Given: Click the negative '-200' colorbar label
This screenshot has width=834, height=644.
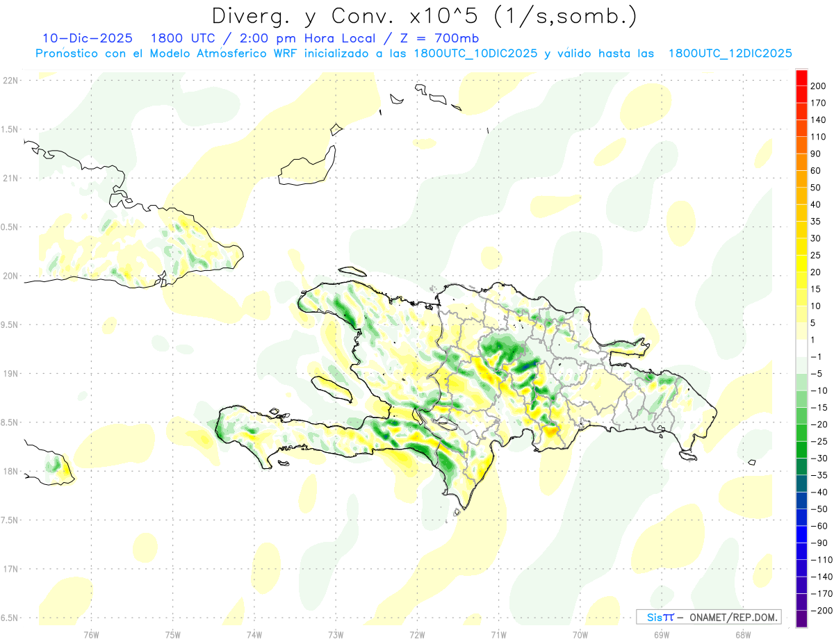Looking at the screenshot, I should tap(821, 610).
